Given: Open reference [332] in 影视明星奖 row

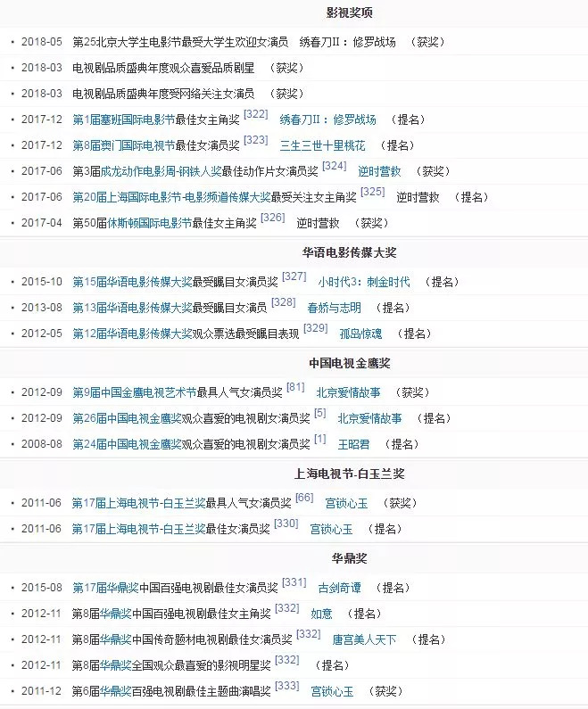Looking at the screenshot, I should coord(287,660).
